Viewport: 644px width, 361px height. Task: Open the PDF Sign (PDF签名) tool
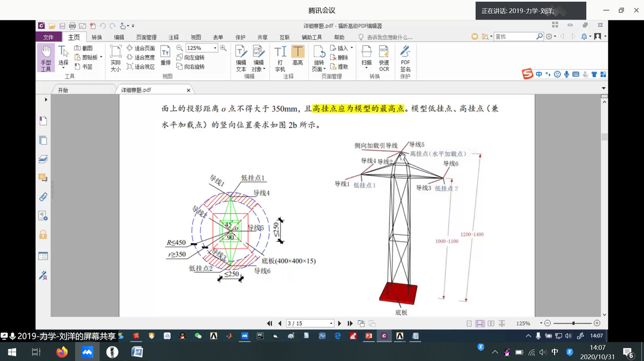point(405,57)
